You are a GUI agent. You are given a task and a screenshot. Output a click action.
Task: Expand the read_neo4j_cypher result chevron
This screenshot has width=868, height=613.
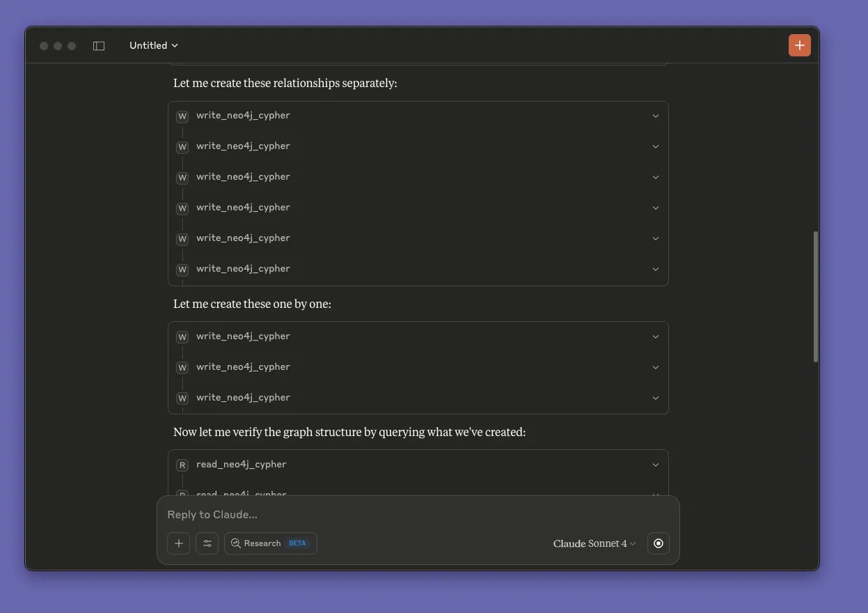(655, 465)
